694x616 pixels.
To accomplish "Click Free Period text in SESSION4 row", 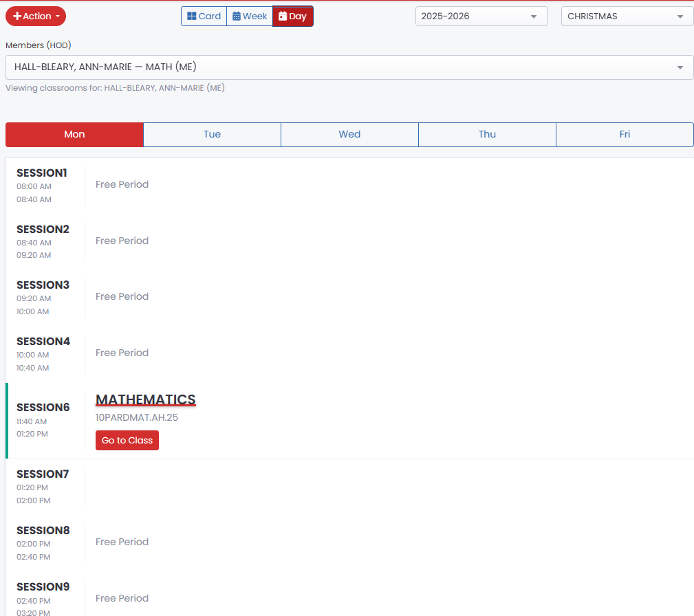I will click(122, 353).
